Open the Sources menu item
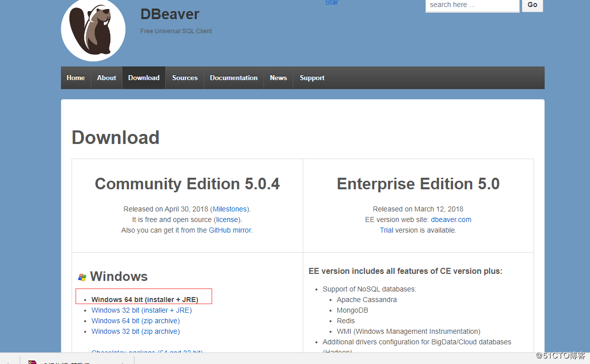590x364 pixels. coord(184,78)
